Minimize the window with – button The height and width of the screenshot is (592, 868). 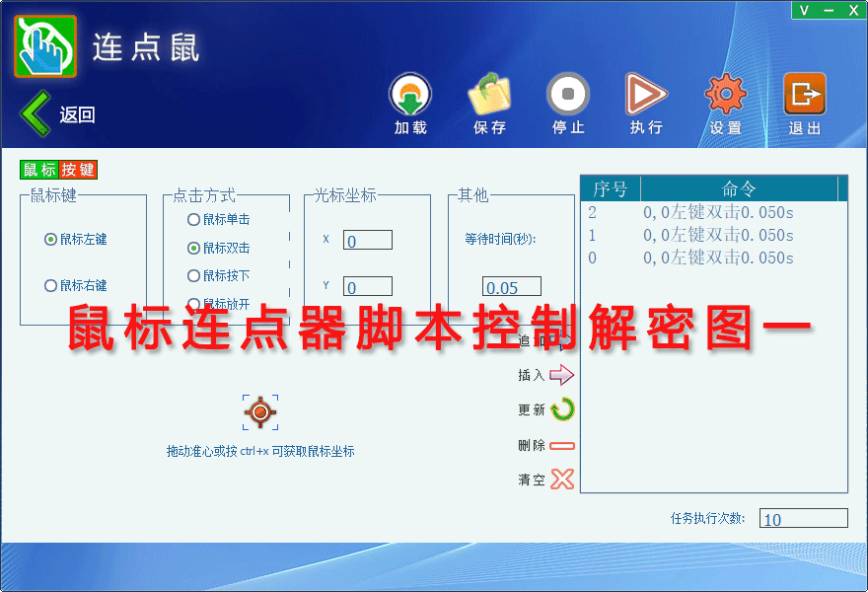[829, 11]
